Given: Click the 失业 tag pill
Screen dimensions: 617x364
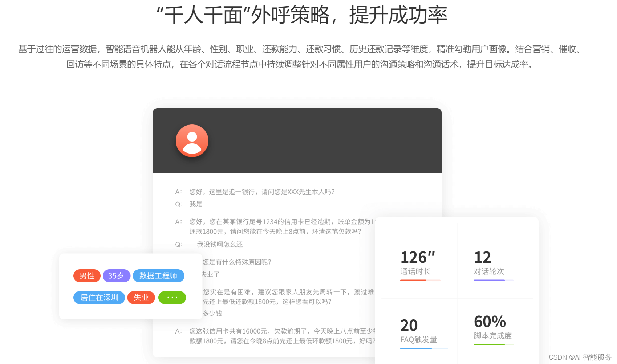Looking at the screenshot, I should (x=141, y=298).
